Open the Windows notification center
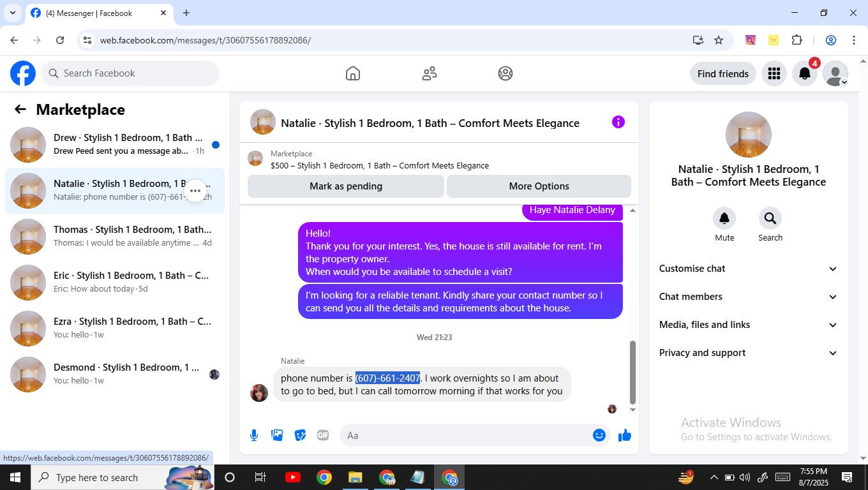Image resolution: width=868 pixels, height=490 pixels. point(848,477)
